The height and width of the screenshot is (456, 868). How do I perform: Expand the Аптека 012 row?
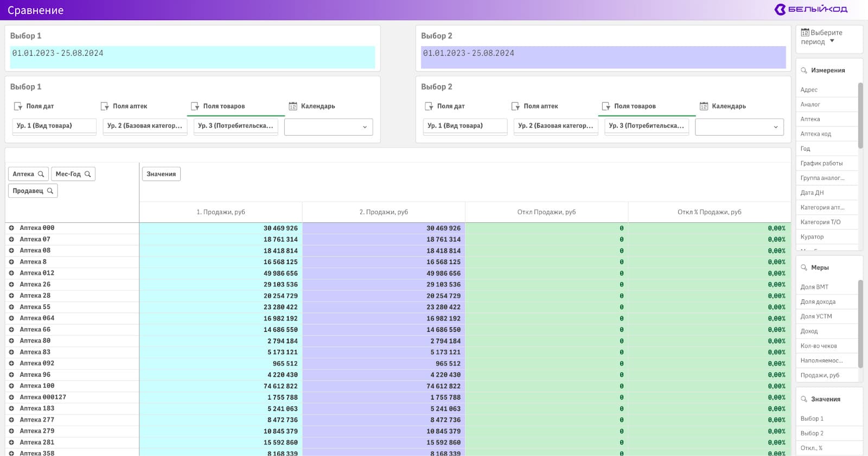pyautogui.click(x=11, y=273)
